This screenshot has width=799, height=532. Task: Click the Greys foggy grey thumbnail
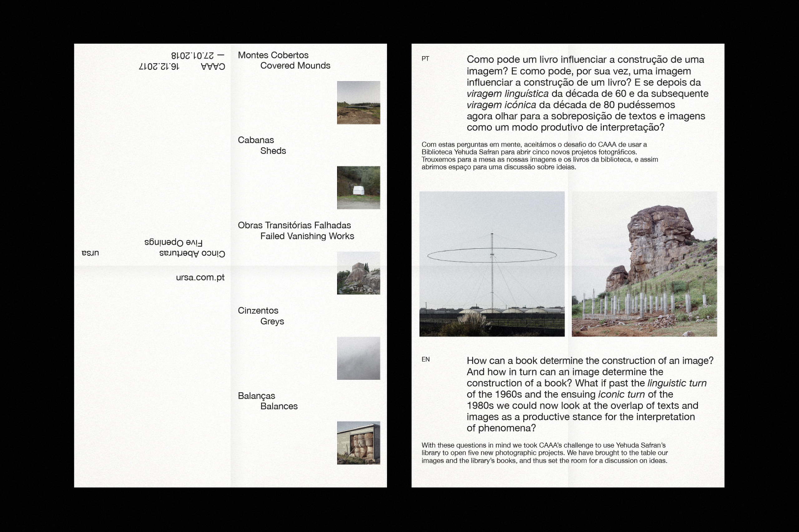click(358, 358)
